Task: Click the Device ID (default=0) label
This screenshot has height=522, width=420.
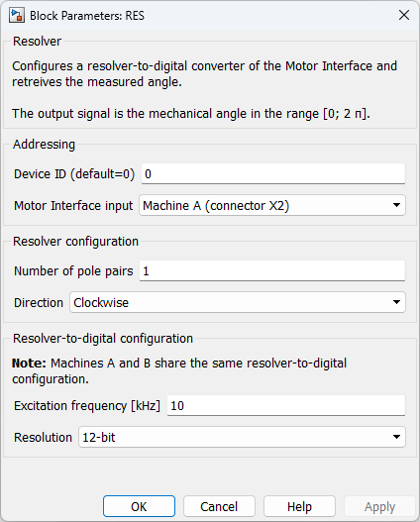Action: pyautogui.click(x=74, y=173)
